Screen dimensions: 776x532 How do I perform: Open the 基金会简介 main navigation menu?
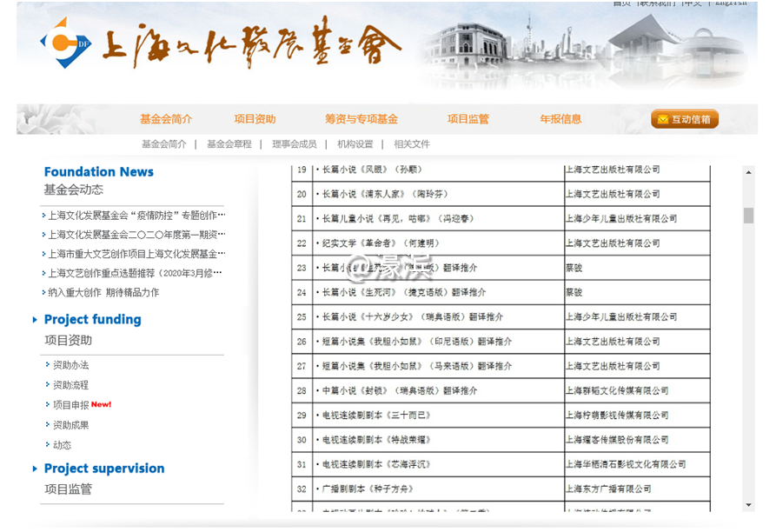166,119
